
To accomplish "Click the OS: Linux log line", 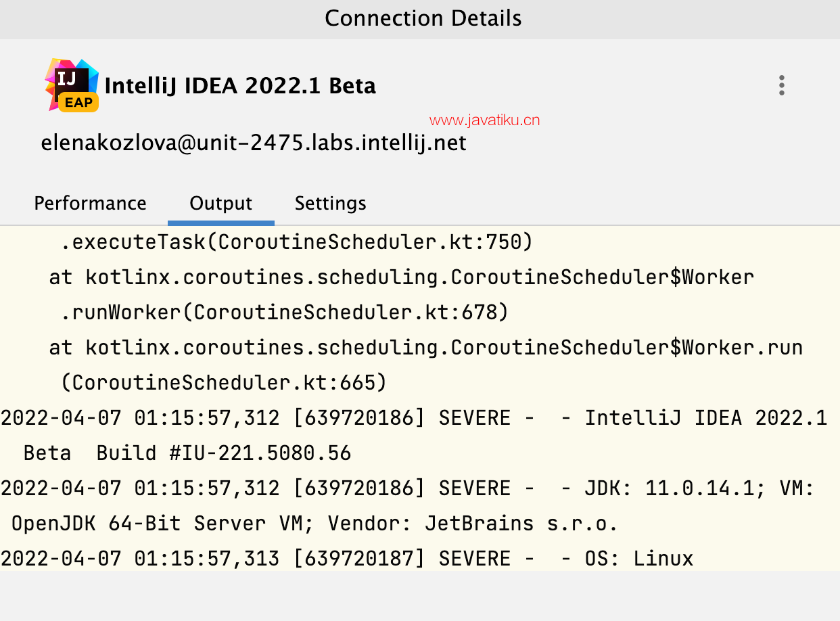I will (347, 559).
